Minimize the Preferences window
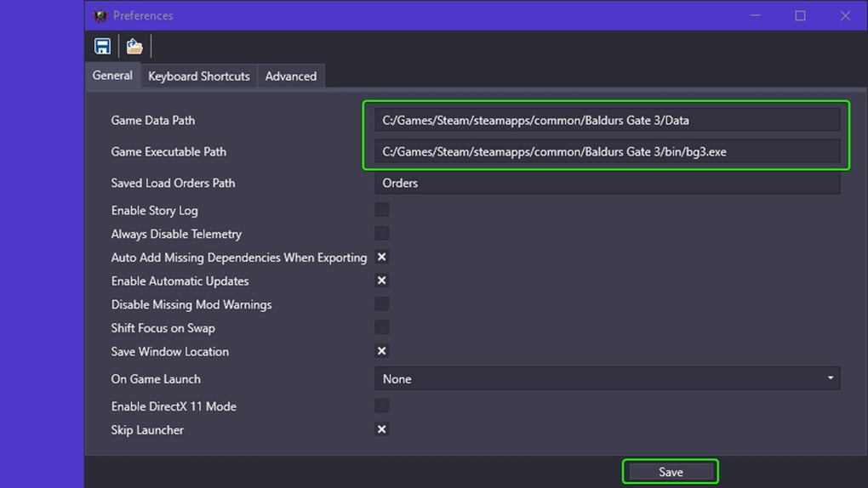The width and height of the screenshot is (868, 488). [x=756, y=15]
